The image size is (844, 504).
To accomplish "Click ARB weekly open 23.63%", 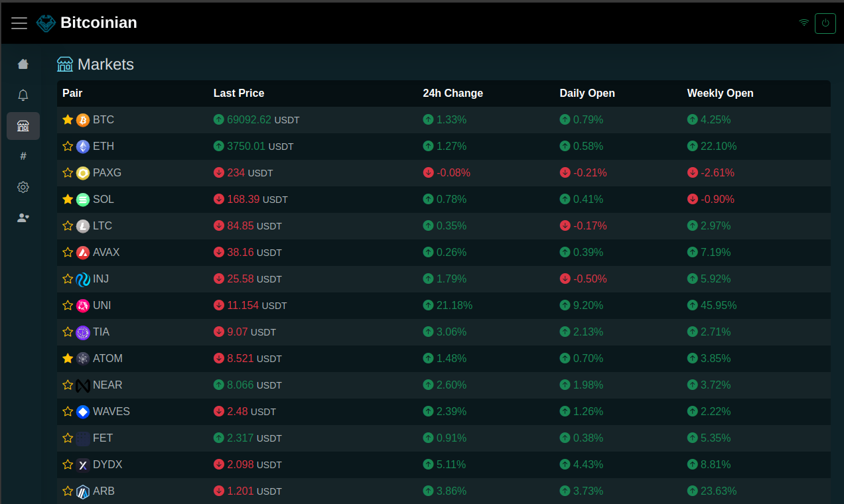I will tap(719, 491).
